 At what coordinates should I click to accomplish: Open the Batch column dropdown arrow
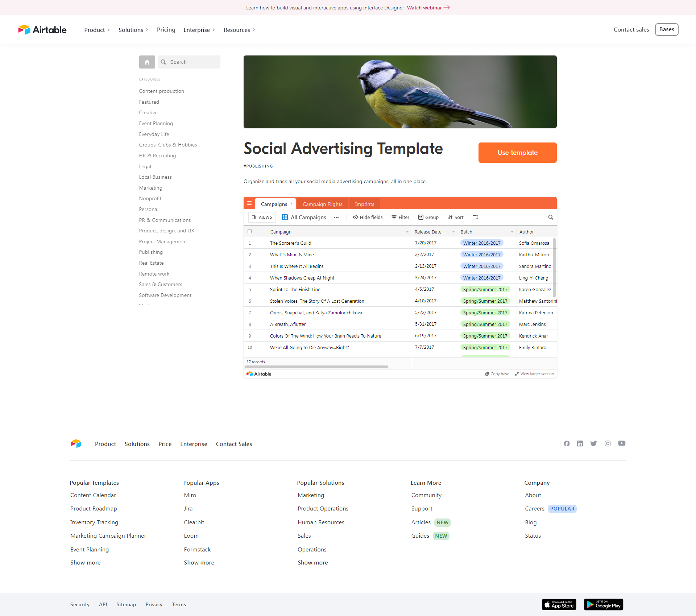512,232
